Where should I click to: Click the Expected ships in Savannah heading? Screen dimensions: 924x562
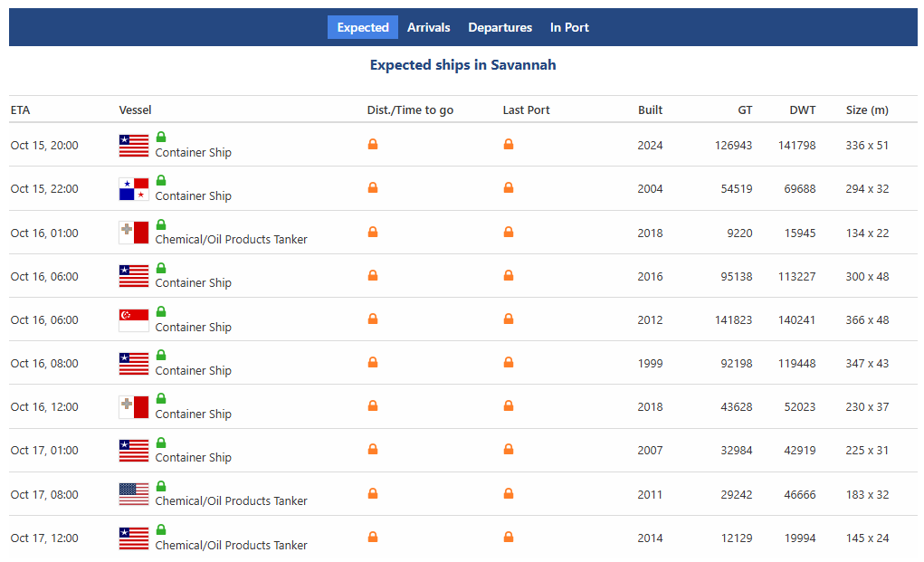tap(462, 65)
